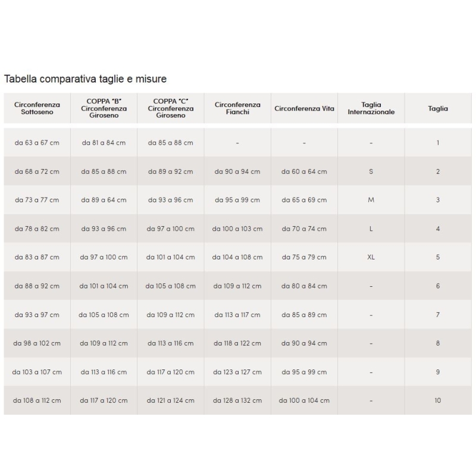The image size is (476, 476).
Task: Select the "da 128 a 132 cm" cell
Action: (x=237, y=400)
